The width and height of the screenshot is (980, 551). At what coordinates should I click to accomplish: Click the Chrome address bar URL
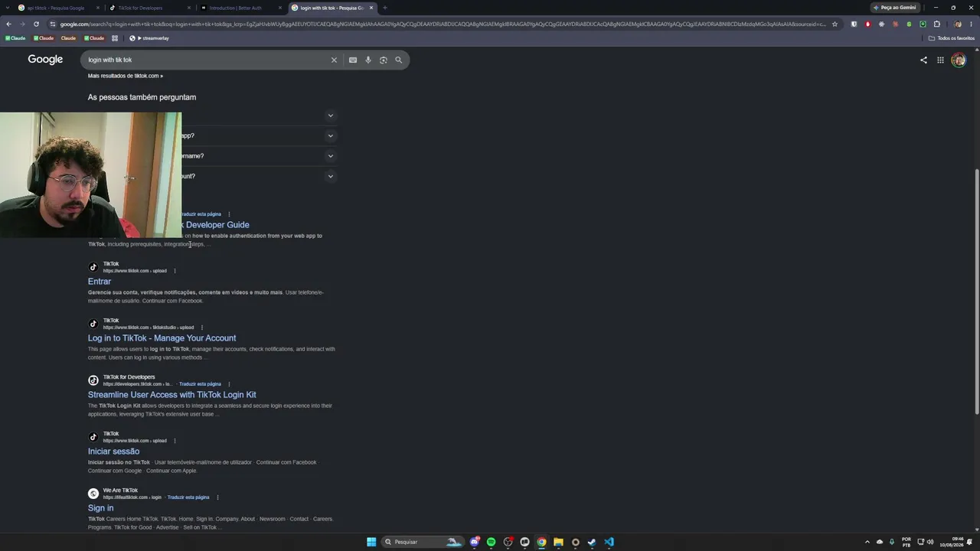[444, 24]
